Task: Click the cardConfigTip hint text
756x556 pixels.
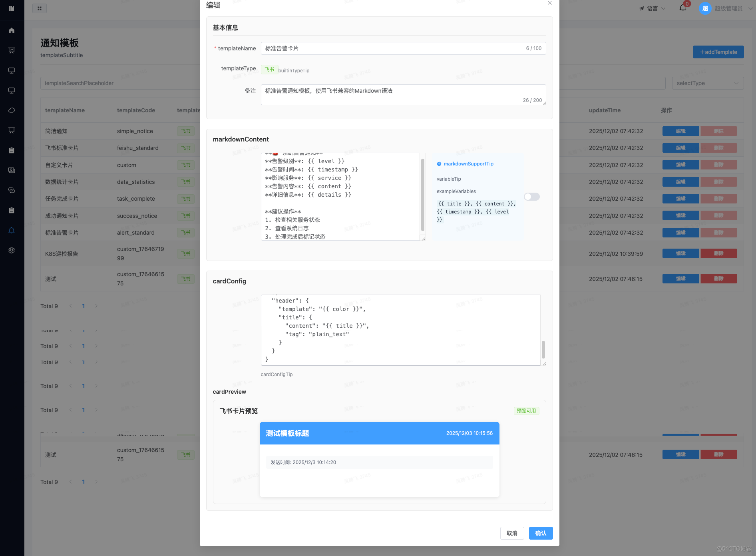Action: [277, 375]
